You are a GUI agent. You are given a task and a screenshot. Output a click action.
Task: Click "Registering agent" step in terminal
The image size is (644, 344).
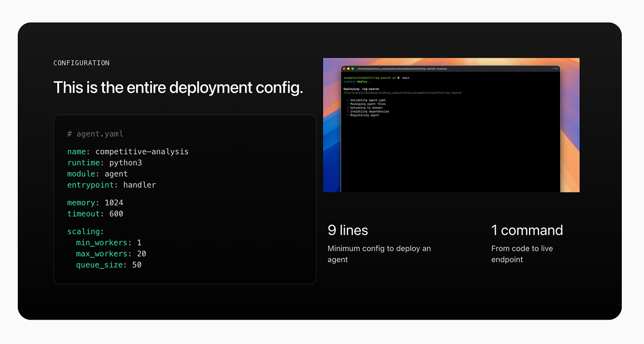(363, 115)
